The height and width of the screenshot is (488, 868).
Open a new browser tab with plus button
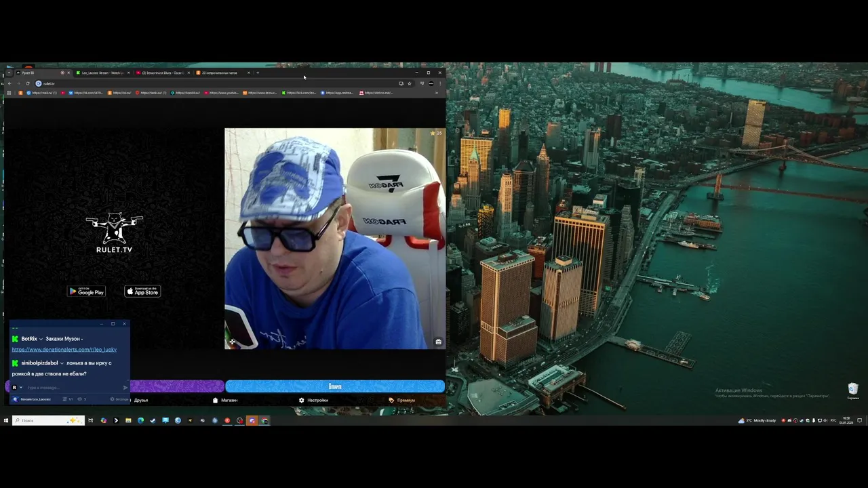pos(258,73)
